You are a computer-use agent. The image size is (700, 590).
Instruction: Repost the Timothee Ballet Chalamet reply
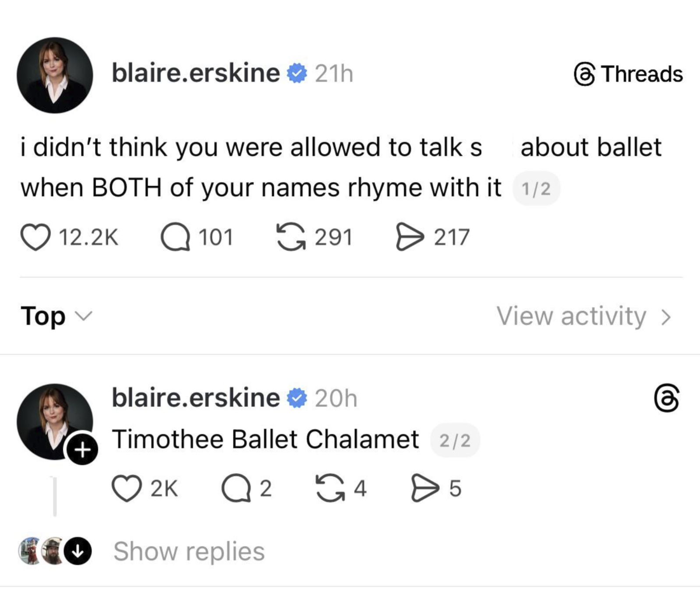[330, 488]
